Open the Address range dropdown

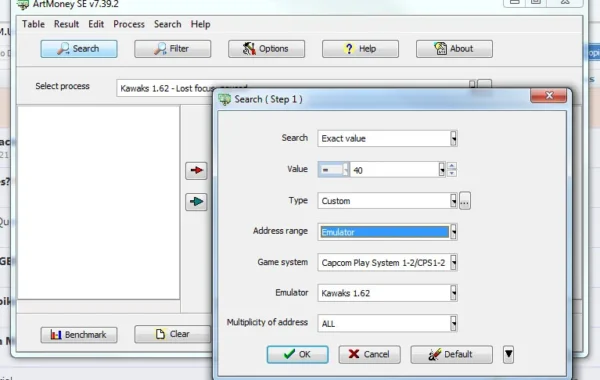[x=453, y=232]
